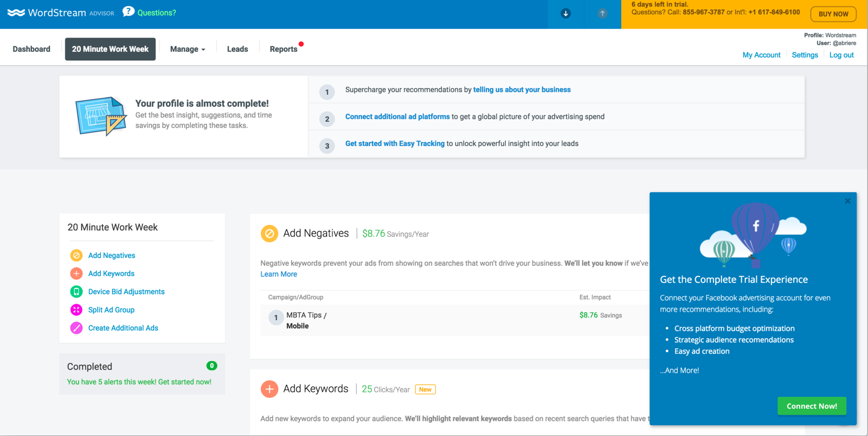Click the Facebook balloon illustration

click(753, 234)
